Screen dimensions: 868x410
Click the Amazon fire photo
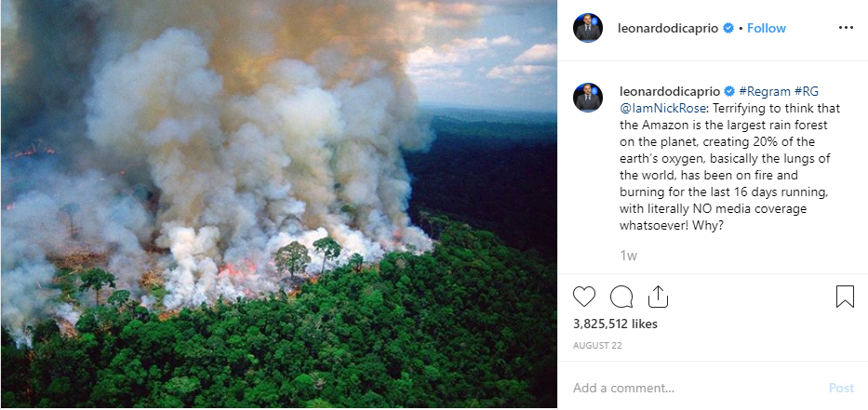click(x=278, y=205)
